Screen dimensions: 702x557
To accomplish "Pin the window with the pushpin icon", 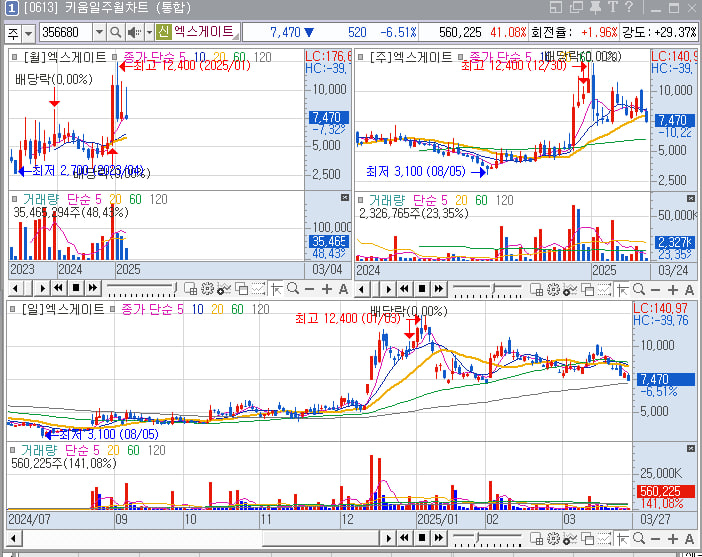I will point(595,7).
